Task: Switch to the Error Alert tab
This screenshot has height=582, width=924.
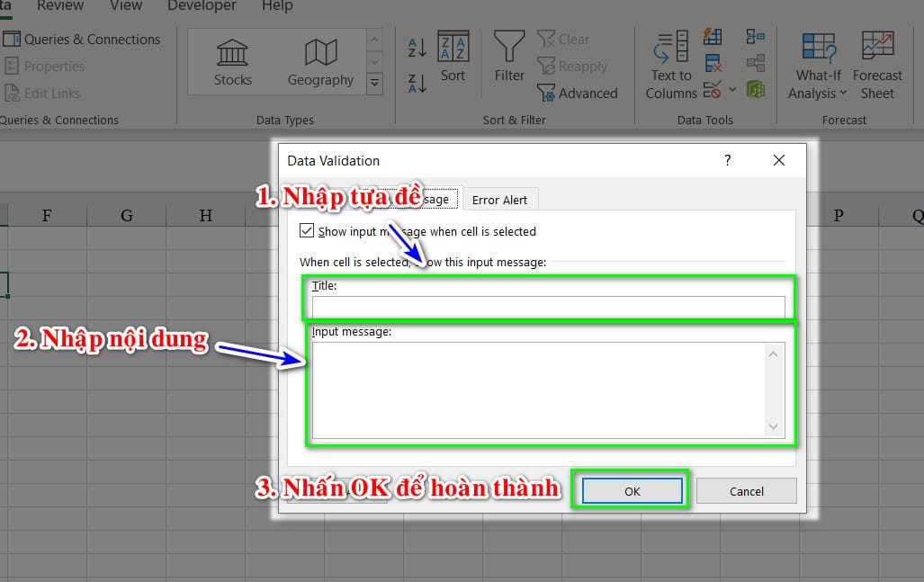Action: pyautogui.click(x=499, y=200)
